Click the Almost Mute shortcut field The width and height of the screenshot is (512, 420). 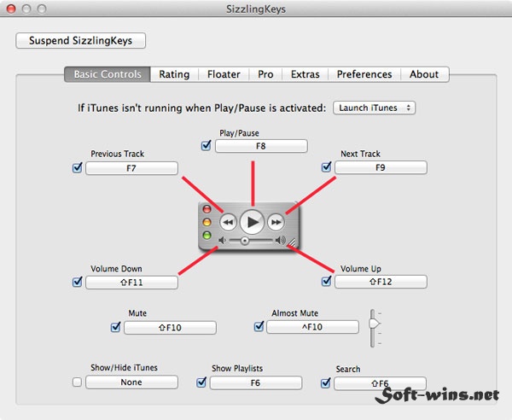[312, 327]
